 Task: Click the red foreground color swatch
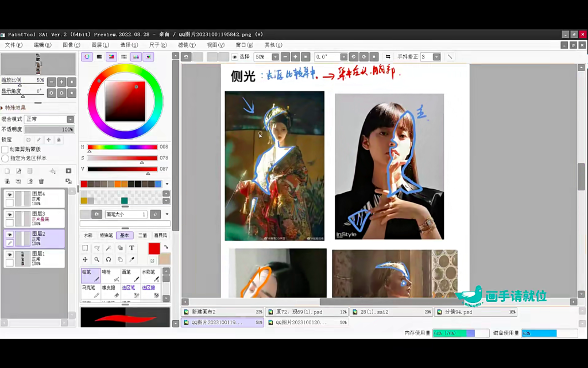153,248
